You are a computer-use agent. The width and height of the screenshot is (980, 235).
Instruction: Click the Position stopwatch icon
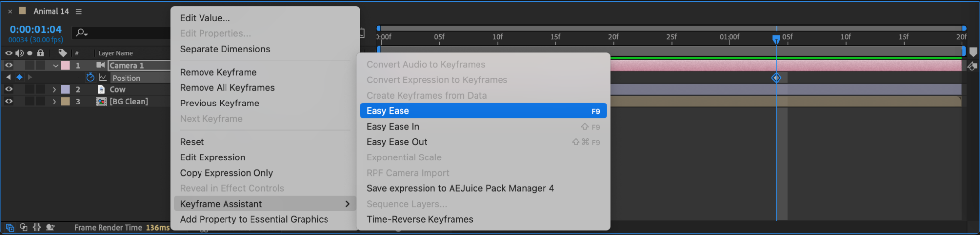tap(90, 78)
